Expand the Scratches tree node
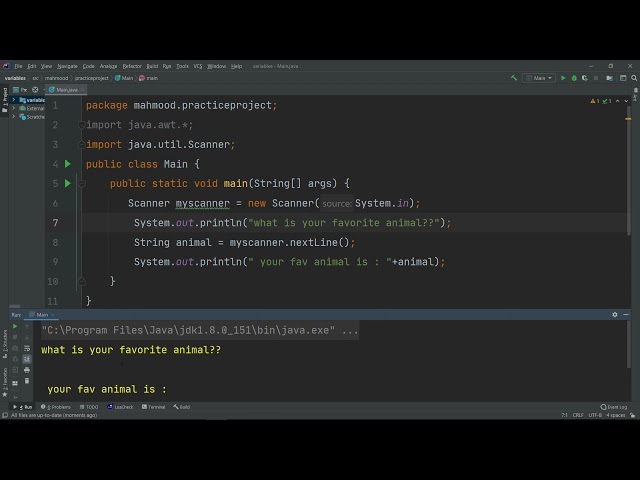This screenshot has width=640, height=480. [14, 117]
